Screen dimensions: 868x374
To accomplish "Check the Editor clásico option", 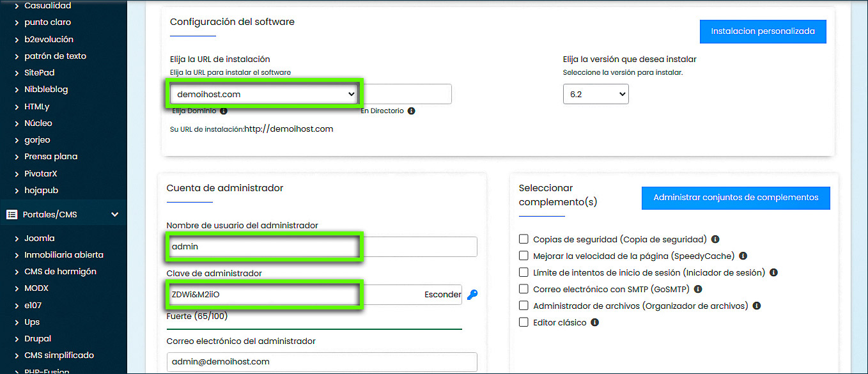I will coord(523,322).
